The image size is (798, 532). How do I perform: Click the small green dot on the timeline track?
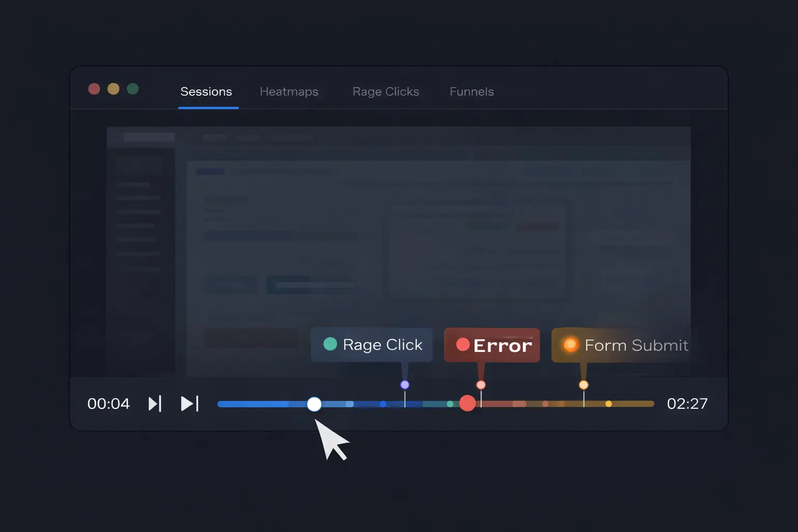click(450, 403)
